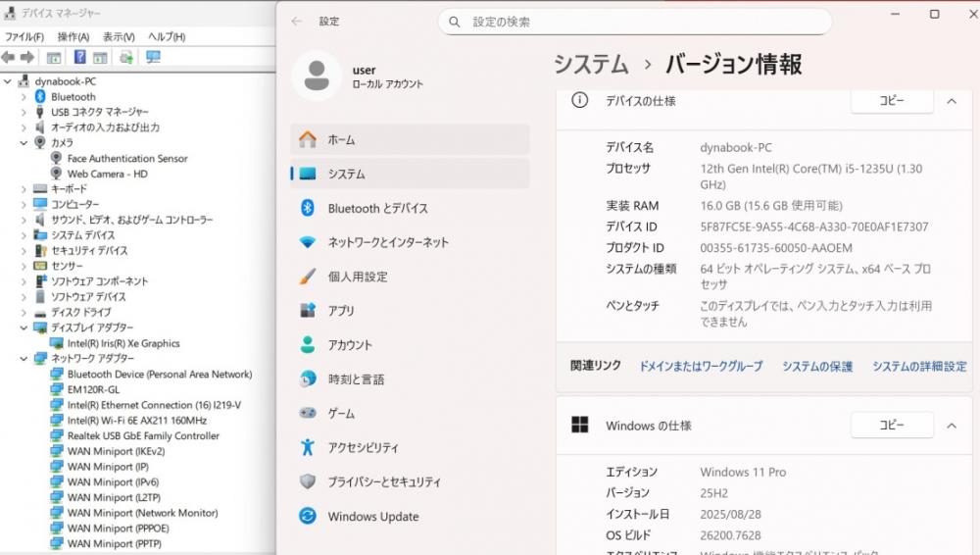Go to ネットワークとインターネット settings
Viewport: 980px width, 555px height.
388,242
